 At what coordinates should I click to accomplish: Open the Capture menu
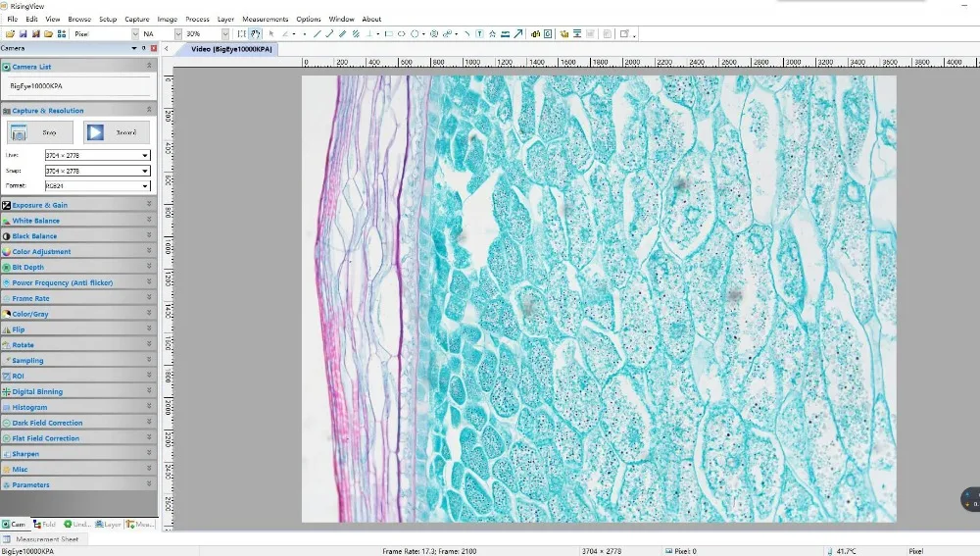tap(137, 19)
